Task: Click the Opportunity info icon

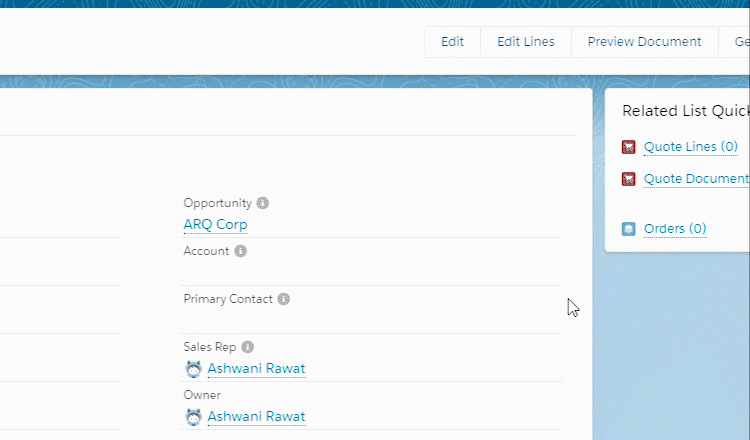Action: click(x=263, y=203)
